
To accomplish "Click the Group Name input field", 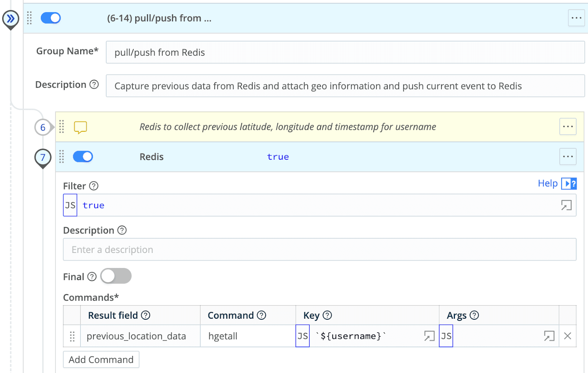I will point(345,52).
